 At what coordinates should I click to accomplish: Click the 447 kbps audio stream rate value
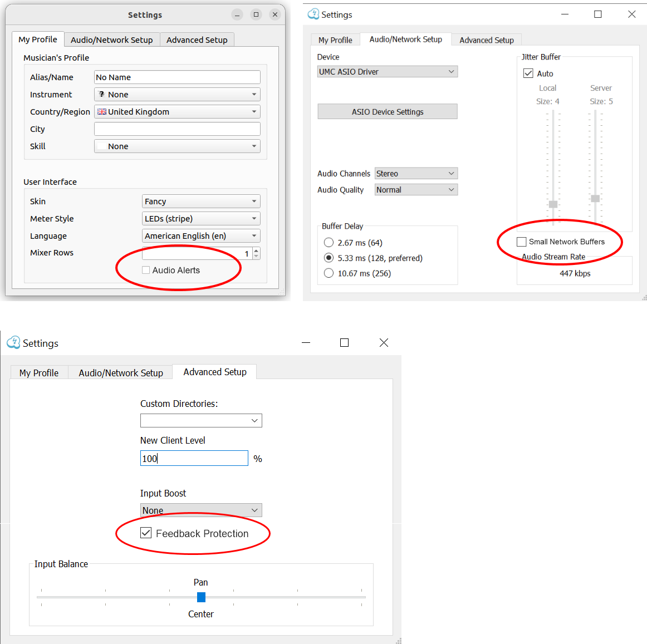pyautogui.click(x=575, y=273)
